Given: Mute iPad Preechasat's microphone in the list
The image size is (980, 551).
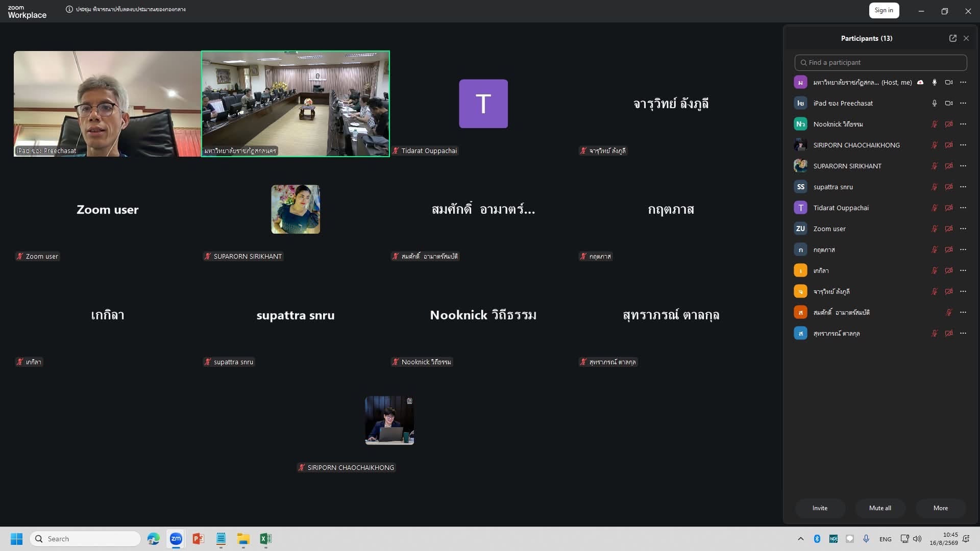Looking at the screenshot, I should [x=935, y=103].
